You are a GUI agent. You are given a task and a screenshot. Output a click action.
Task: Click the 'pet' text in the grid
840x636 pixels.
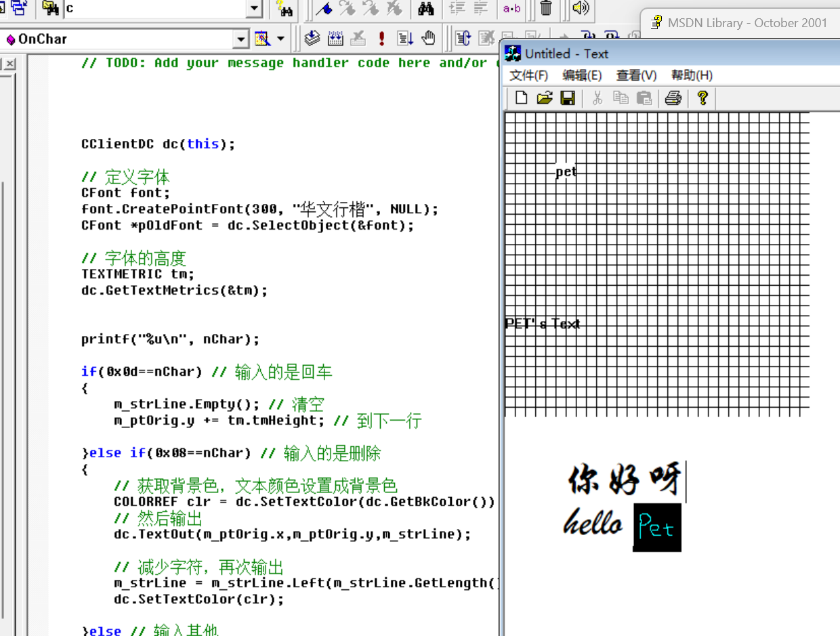(x=566, y=172)
